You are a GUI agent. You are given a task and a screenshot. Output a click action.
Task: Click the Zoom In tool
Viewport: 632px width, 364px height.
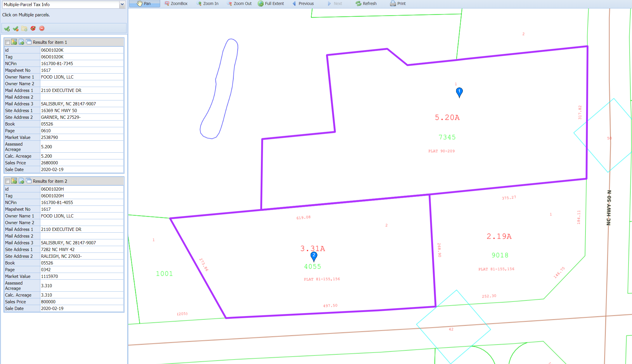pyautogui.click(x=207, y=4)
